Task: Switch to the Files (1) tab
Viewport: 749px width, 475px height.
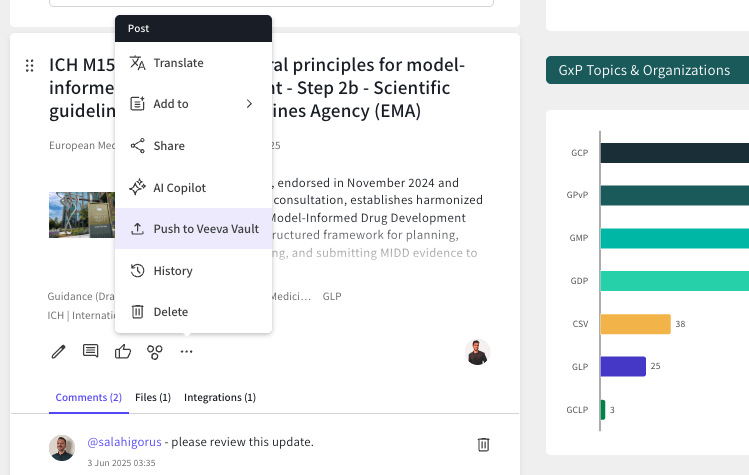Action: click(153, 397)
